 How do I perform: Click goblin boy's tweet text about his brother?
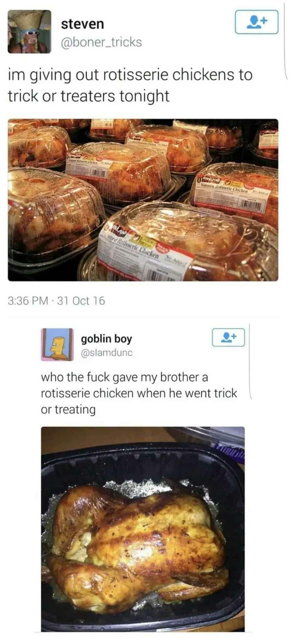tap(139, 393)
